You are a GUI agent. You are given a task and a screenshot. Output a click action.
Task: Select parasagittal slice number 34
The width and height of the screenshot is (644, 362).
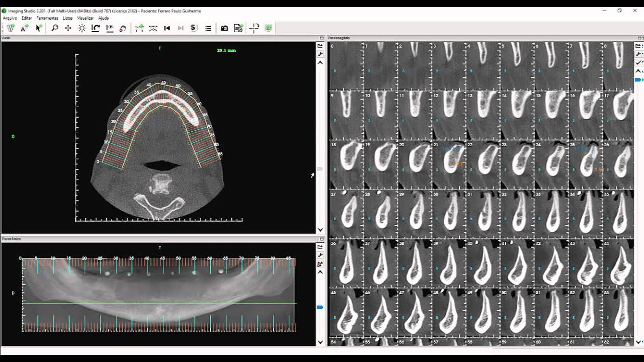(585, 214)
